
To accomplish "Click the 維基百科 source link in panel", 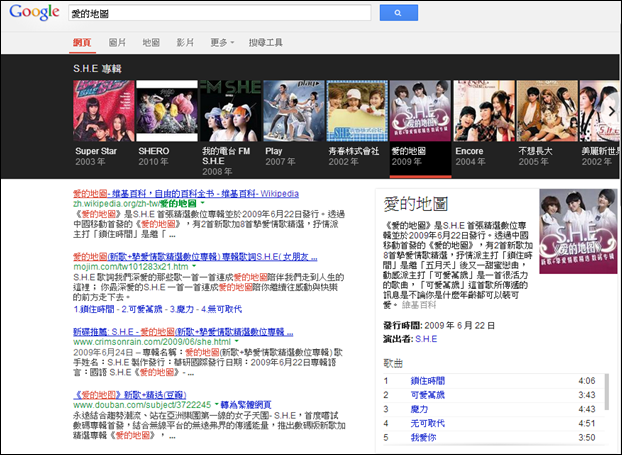I will coord(419,305).
